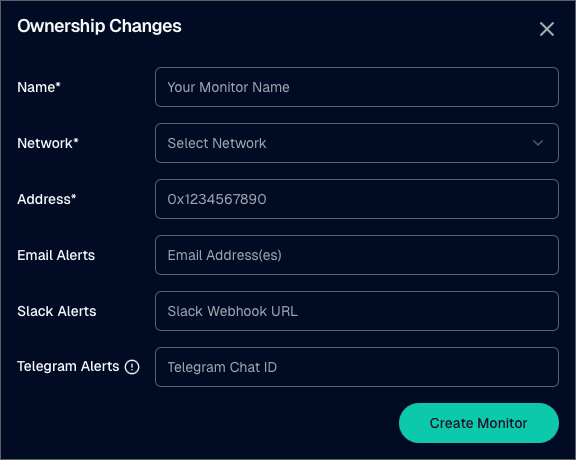
Task: Click the Network dropdown chevron arrow
Action: (x=538, y=143)
